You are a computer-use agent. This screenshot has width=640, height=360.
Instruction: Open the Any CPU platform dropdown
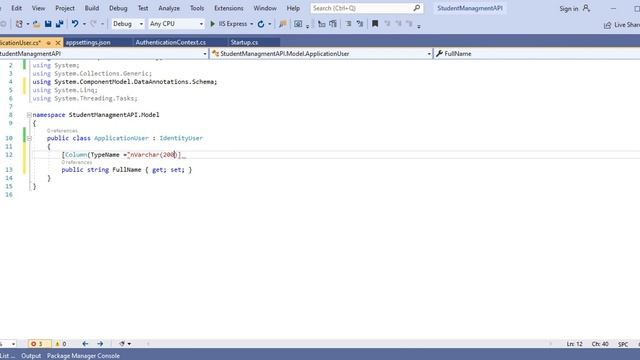tap(176, 24)
